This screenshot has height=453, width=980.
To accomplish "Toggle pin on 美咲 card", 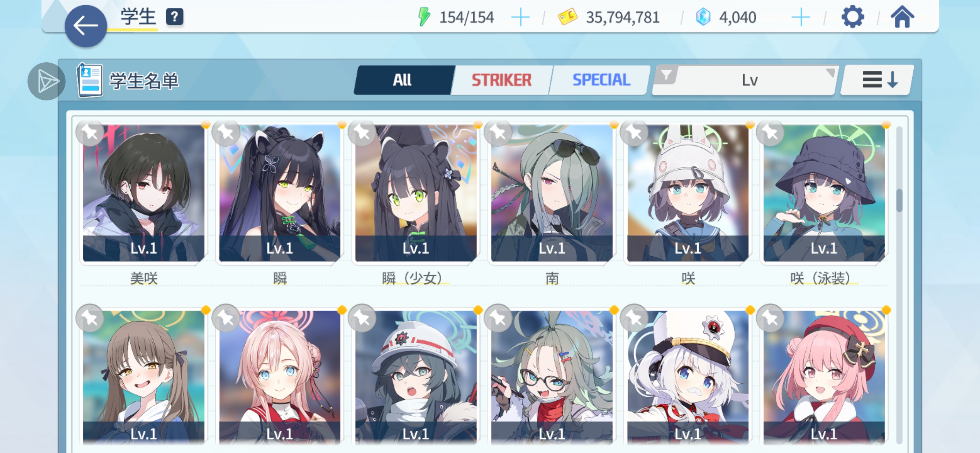I will pos(90,133).
